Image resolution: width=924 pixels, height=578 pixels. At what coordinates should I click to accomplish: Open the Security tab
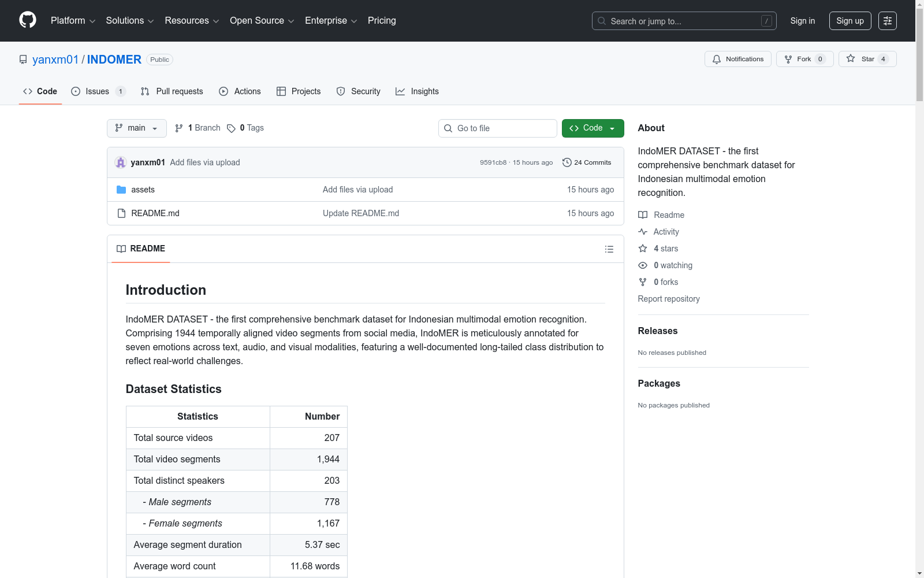click(358, 91)
